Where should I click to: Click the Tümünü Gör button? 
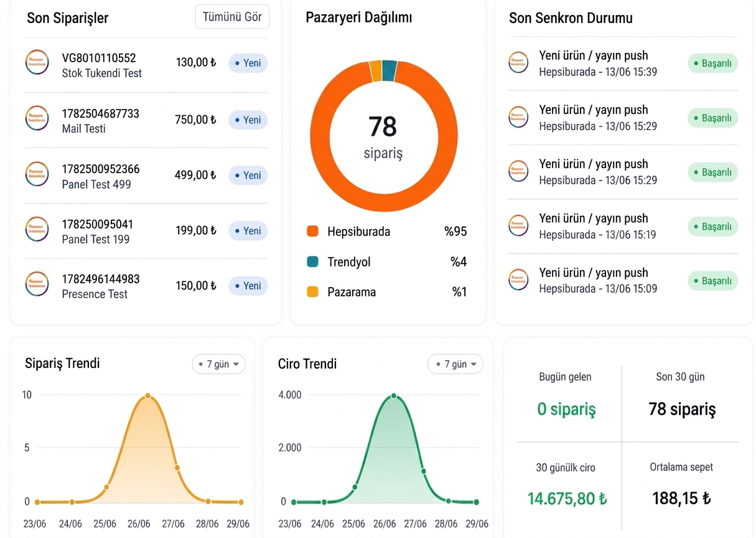pos(232,17)
